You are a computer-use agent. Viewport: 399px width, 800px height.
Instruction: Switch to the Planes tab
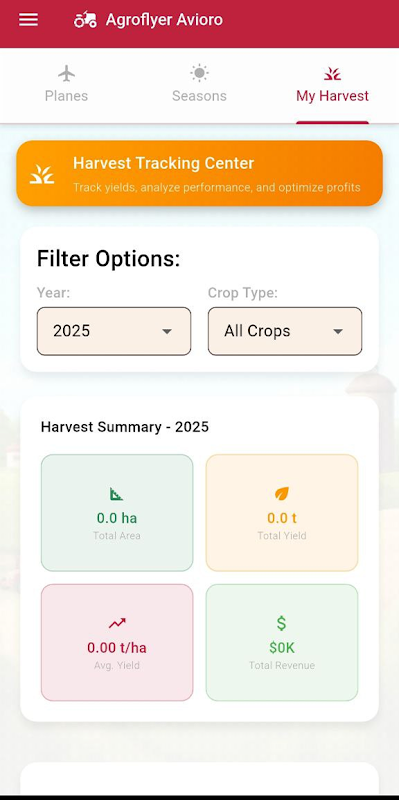click(66, 85)
